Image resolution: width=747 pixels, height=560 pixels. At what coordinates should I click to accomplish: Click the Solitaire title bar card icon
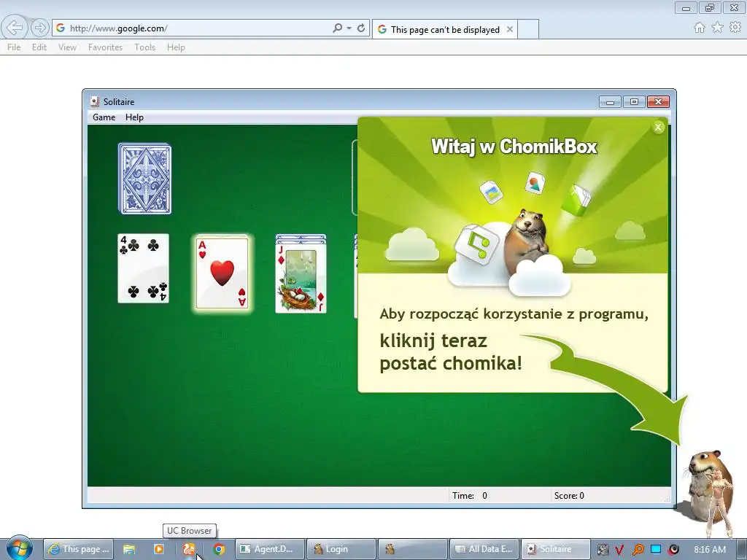(94, 101)
